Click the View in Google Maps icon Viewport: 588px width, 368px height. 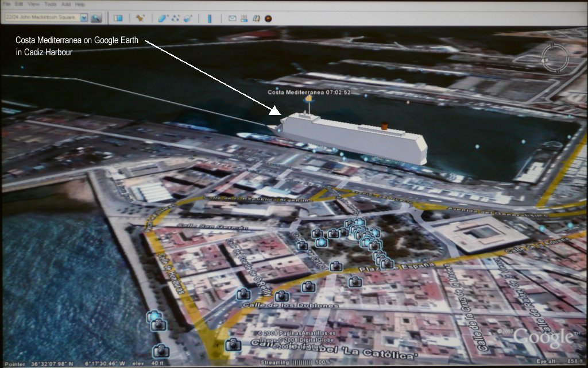coord(256,18)
